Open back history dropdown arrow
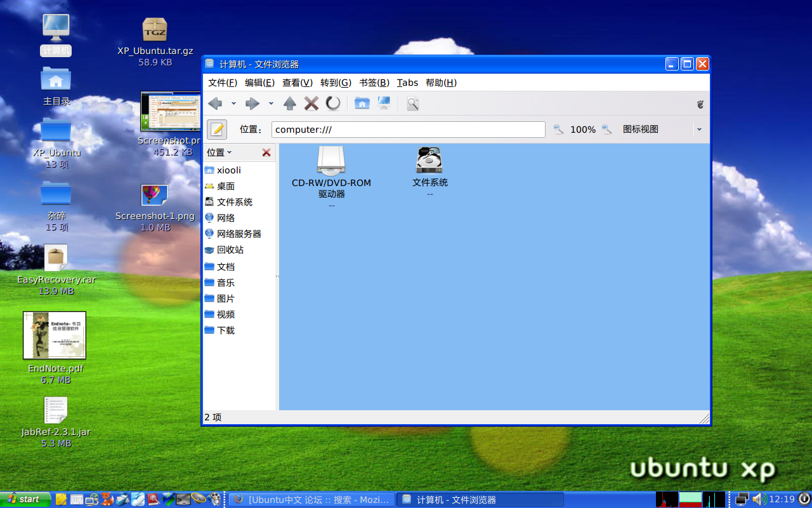Viewport: 812px width, 508px height. tap(233, 104)
